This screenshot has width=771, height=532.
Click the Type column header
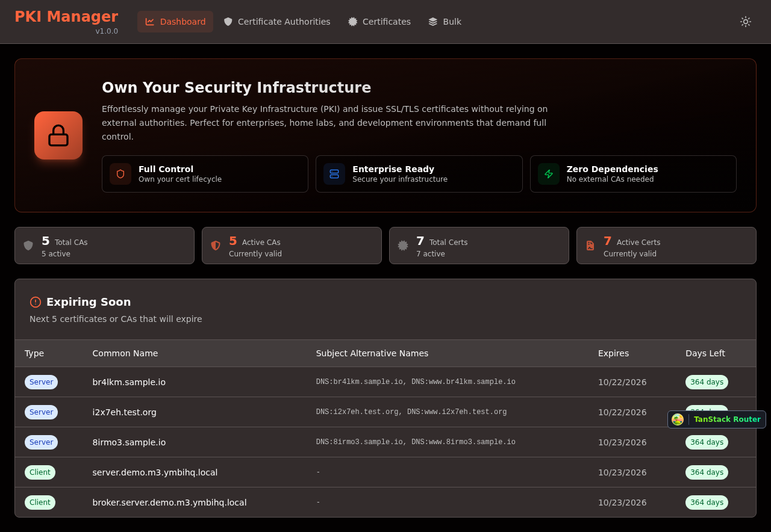tap(34, 353)
